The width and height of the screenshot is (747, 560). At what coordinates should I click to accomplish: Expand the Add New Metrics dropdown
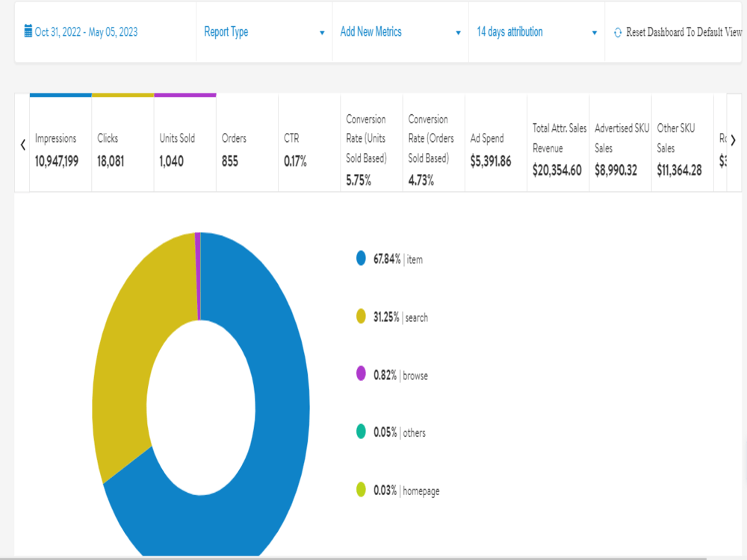tap(400, 32)
